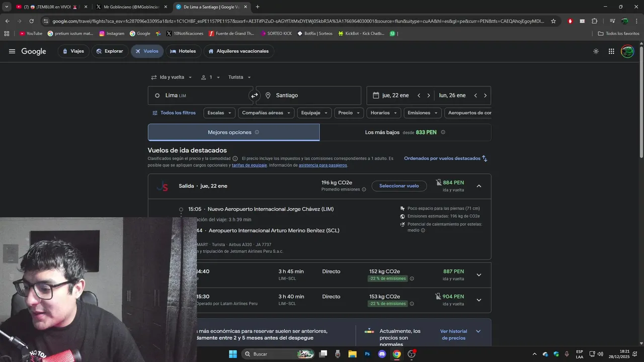
Task: Select the 'Mejores opciones' tab
Action: click(233, 132)
